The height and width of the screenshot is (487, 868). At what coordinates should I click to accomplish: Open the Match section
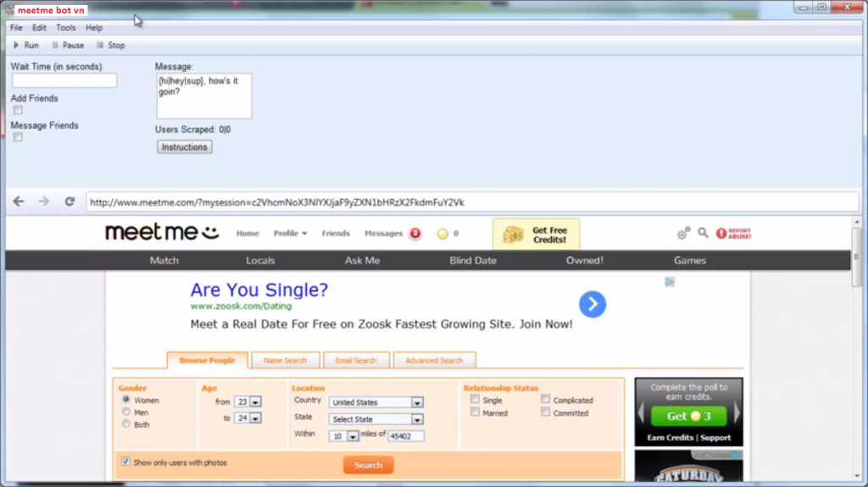[x=164, y=261]
